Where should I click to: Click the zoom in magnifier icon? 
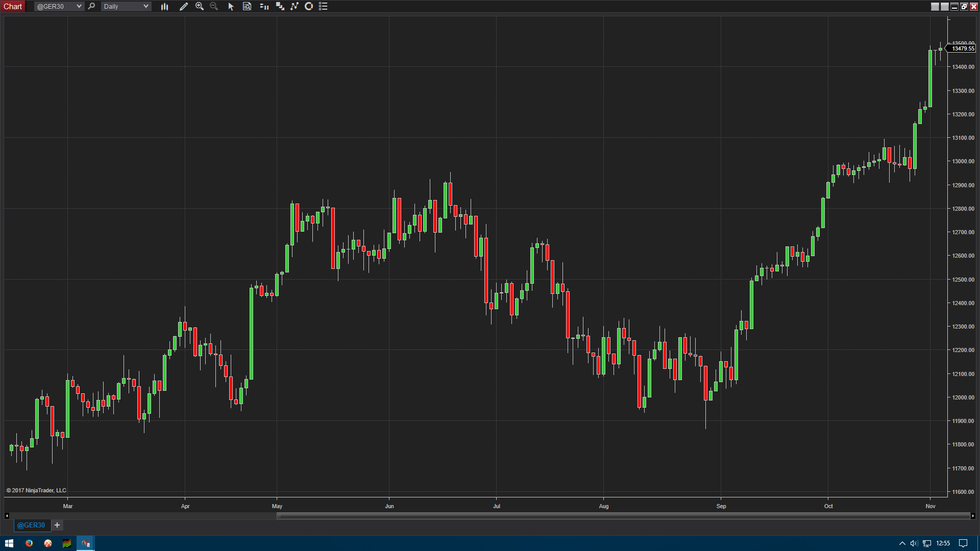(x=200, y=7)
